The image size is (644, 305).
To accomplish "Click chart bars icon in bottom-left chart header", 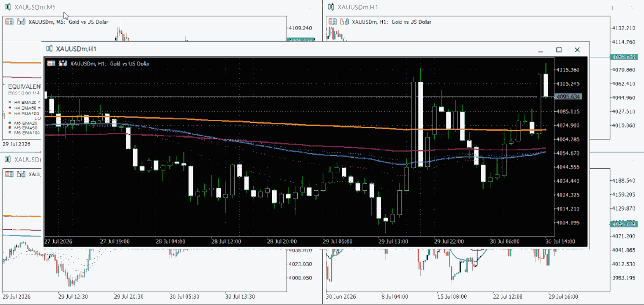I will 21,174.
